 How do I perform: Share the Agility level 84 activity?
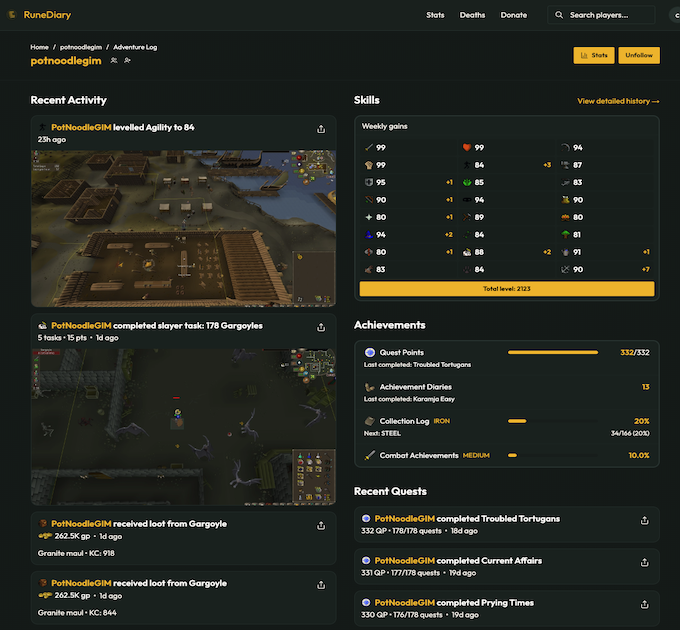pyautogui.click(x=321, y=129)
